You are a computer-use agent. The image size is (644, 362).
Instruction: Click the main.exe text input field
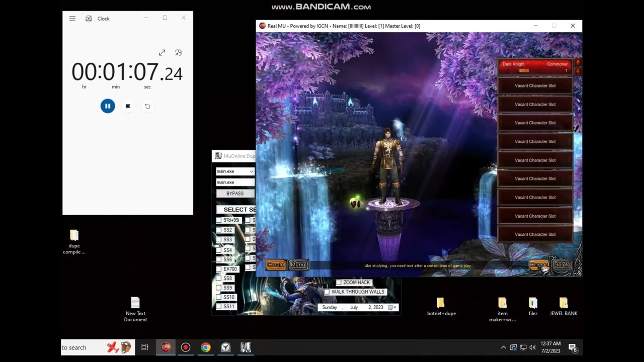click(235, 183)
